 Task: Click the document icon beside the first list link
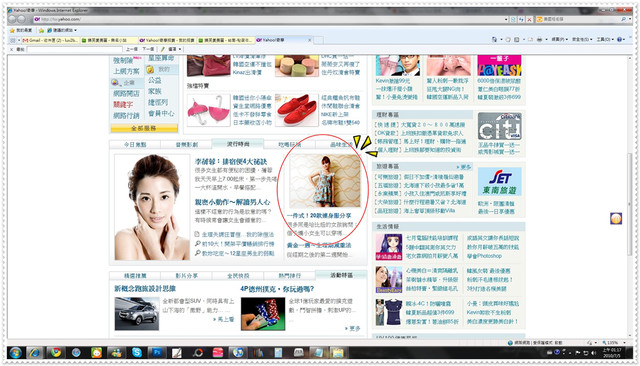coord(197,235)
